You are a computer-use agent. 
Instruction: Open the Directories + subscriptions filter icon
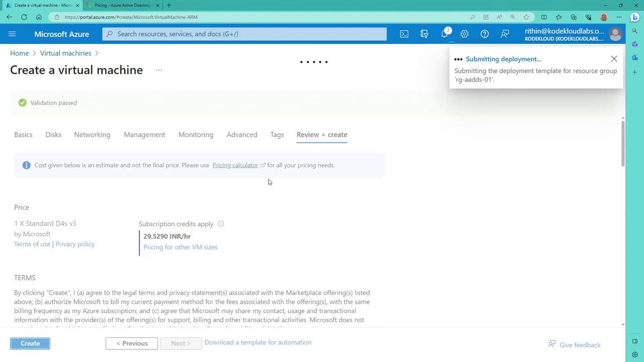point(424,34)
